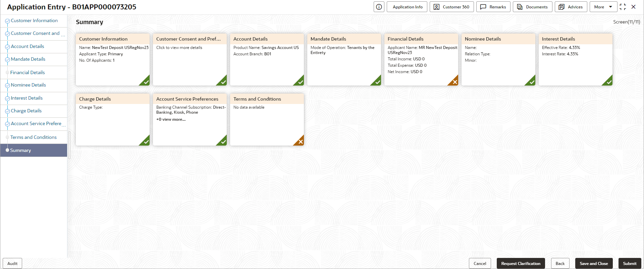Click orange cross on Terms and Conditions card
This screenshot has height=269, width=644.
300,142
